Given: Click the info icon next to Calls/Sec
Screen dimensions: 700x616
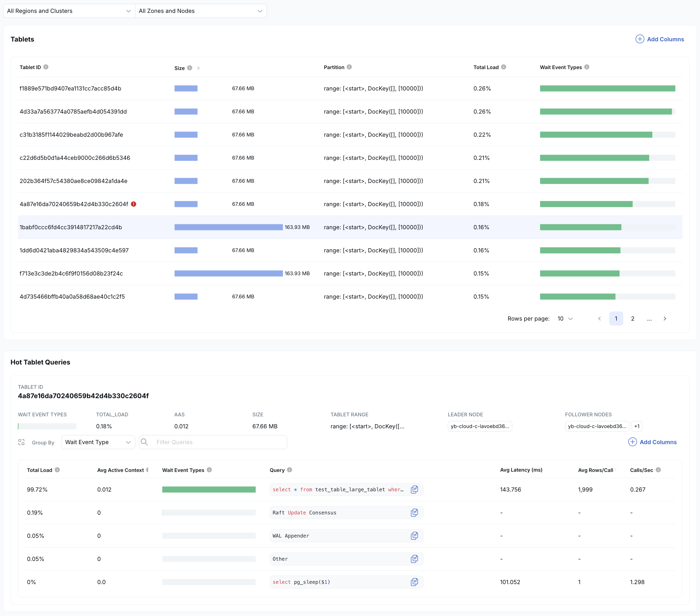Looking at the screenshot, I should (x=658, y=470).
